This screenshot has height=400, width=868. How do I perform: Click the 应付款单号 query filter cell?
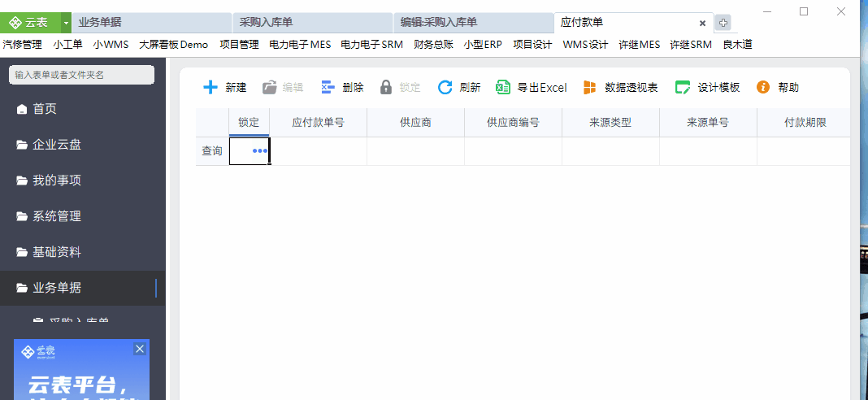pos(319,151)
